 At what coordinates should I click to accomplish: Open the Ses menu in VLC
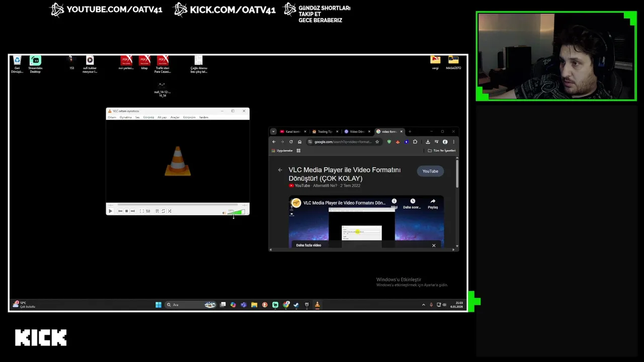(137, 117)
